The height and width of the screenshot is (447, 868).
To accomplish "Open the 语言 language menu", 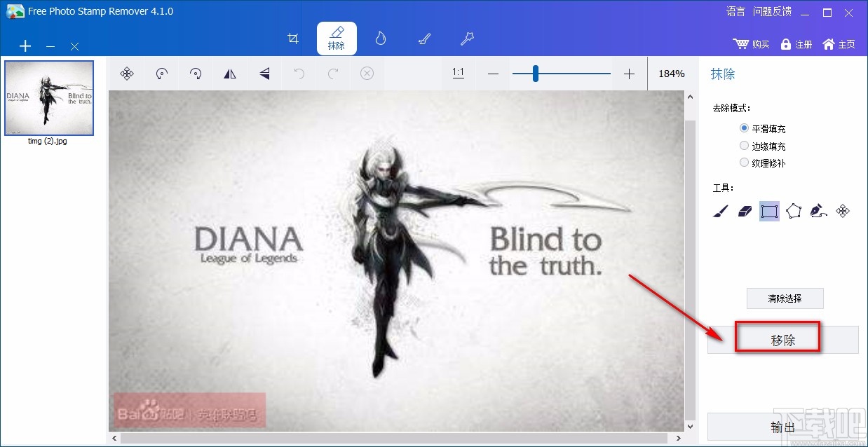I will click(735, 11).
